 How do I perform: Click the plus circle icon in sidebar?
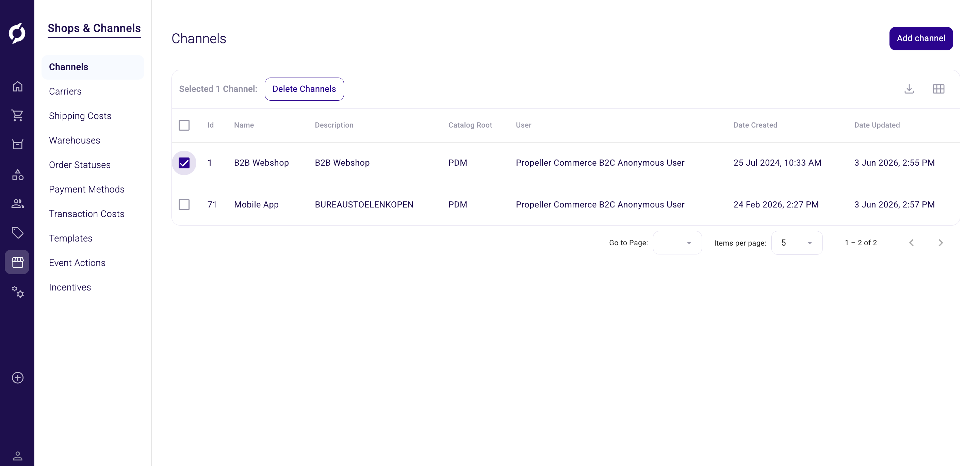17,378
